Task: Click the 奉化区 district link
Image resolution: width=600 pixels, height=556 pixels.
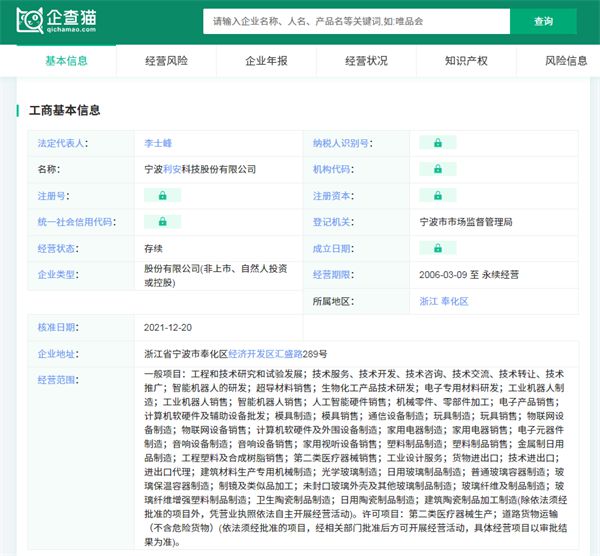Action: (456, 300)
